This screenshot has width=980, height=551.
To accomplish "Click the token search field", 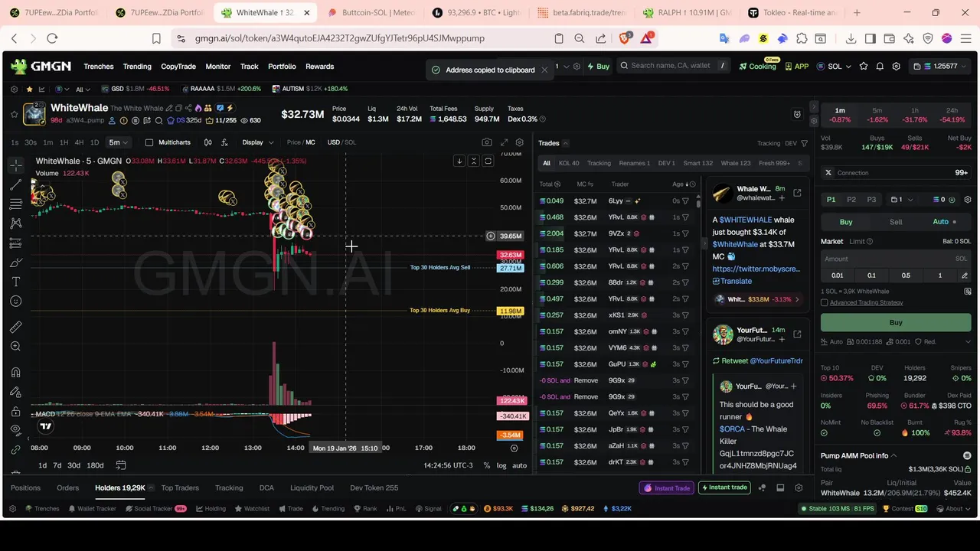I will [673, 66].
